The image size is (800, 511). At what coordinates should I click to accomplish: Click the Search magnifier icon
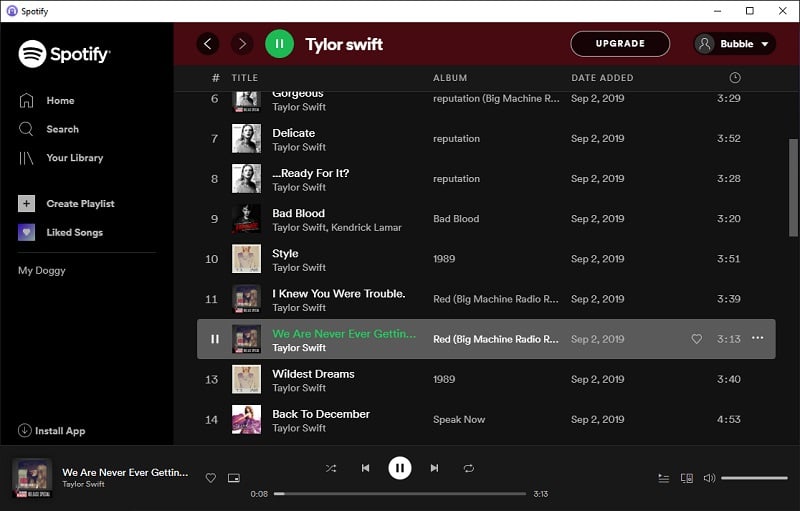pyautogui.click(x=26, y=129)
